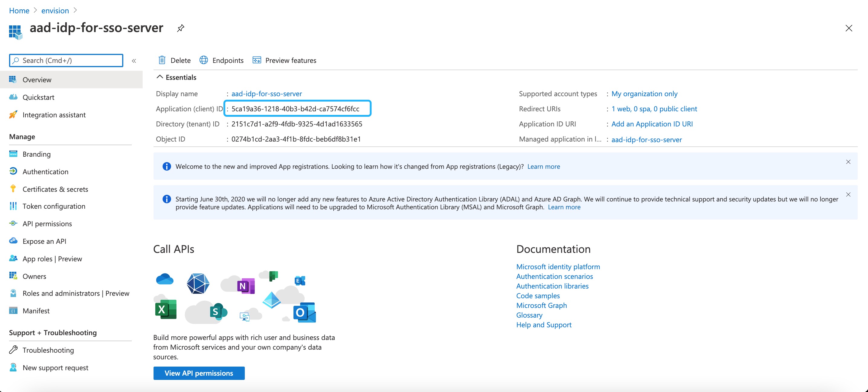Open the Manifest menu item
Image resolution: width=868 pixels, height=392 pixels.
36,311
